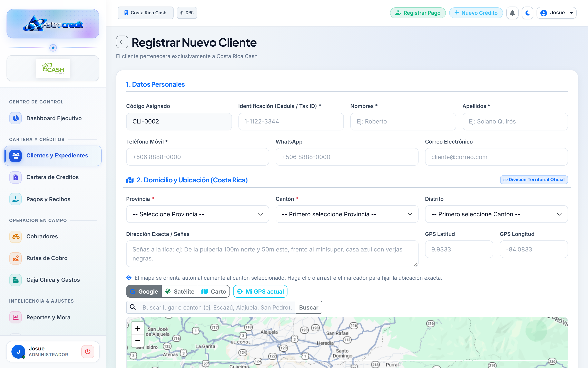Click the Cartera de Créditos document icon

coord(16,177)
